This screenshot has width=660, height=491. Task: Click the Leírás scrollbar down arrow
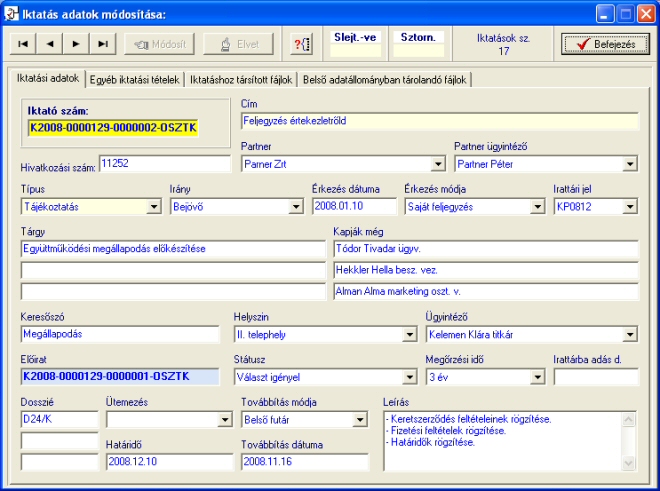(x=628, y=463)
